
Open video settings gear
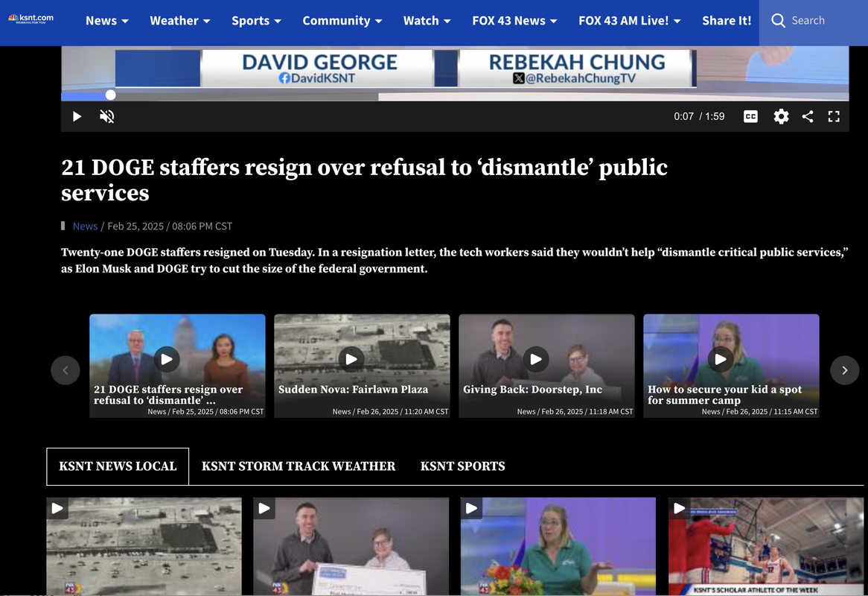coord(781,116)
